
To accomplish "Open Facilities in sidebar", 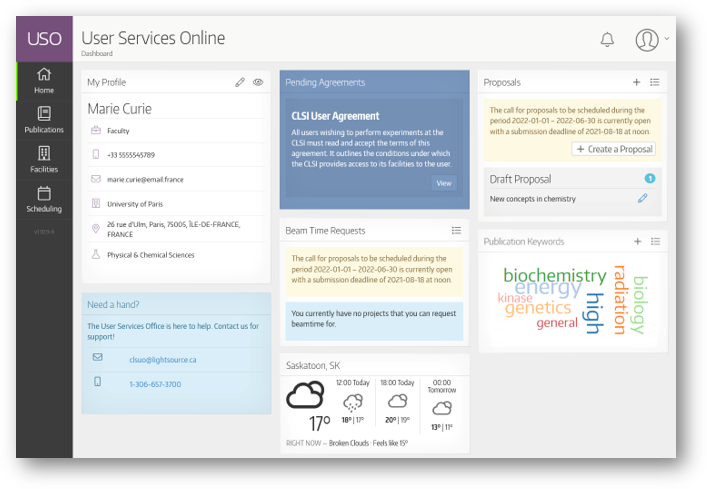I will (x=44, y=160).
